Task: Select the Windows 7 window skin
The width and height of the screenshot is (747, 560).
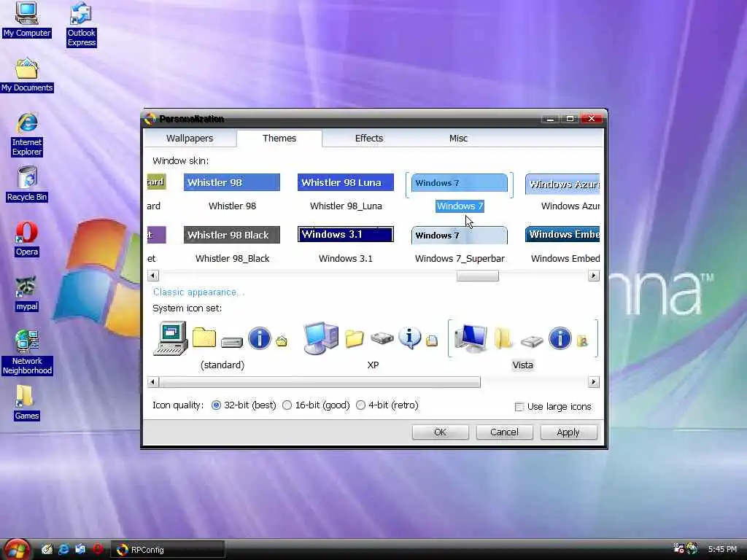Action: [x=460, y=192]
